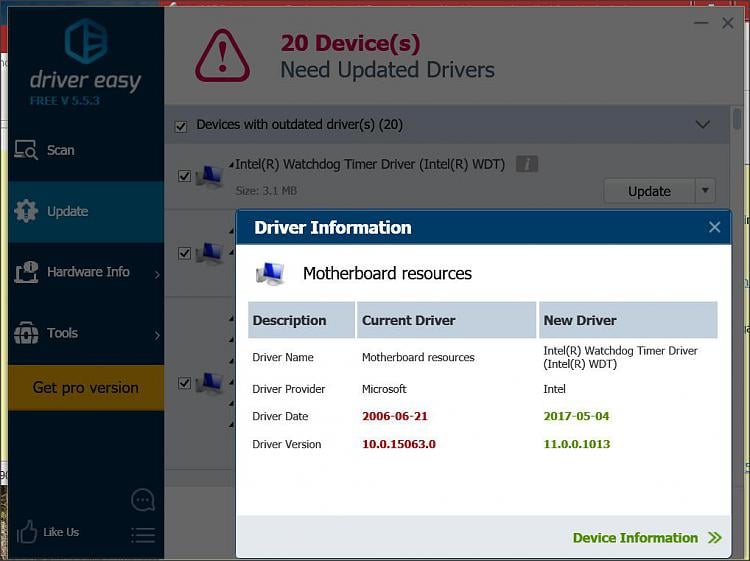This screenshot has width=750, height=561.
Task: Click the Hardware Info monitor icon
Action: point(26,272)
